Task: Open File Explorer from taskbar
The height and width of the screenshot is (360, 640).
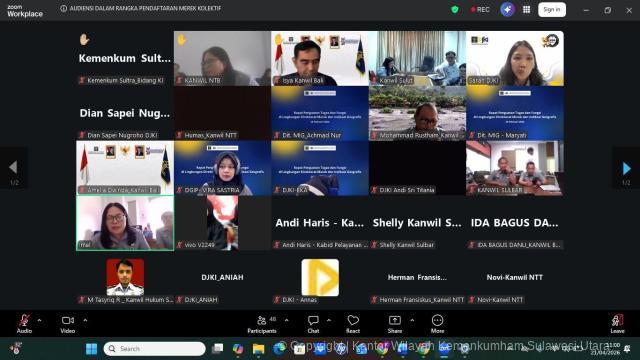Action: (x=258, y=349)
